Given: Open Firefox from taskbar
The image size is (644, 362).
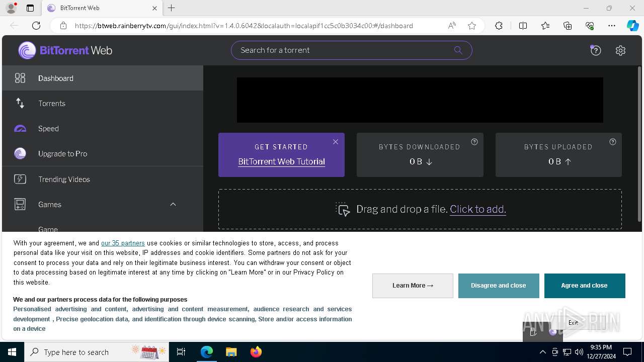Looking at the screenshot, I should pos(256,352).
